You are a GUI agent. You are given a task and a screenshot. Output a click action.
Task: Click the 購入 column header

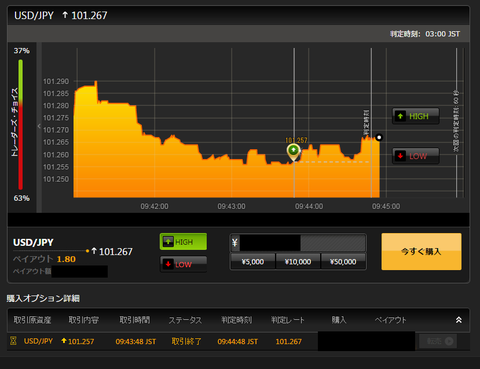(x=339, y=320)
